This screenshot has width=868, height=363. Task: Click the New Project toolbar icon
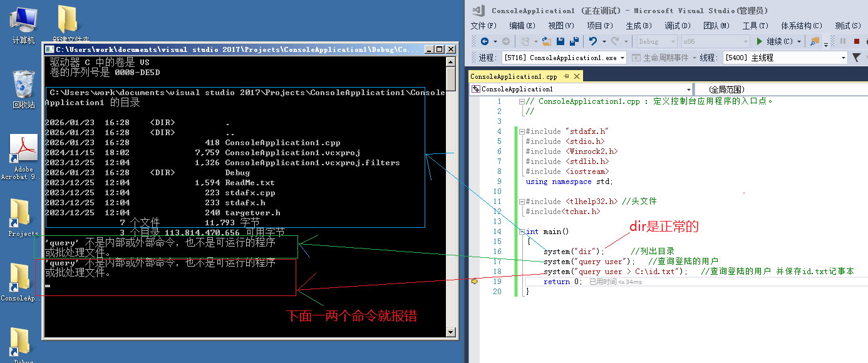[525, 41]
